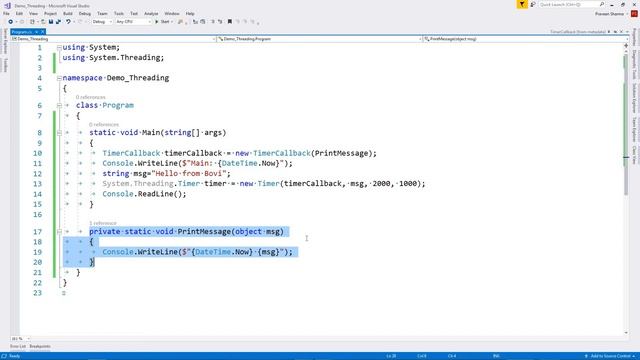Image resolution: width=640 pixels, height=360 pixels.
Task: Click the Save All icon
Action: click(58, 22)
